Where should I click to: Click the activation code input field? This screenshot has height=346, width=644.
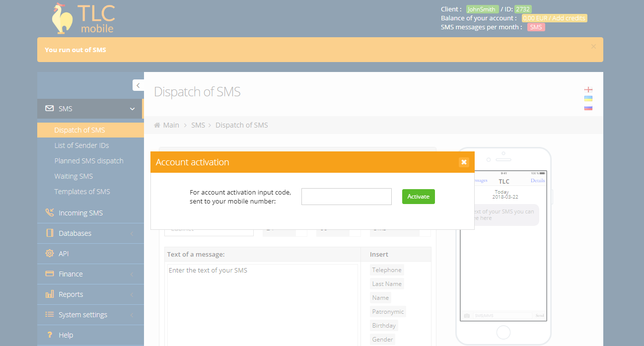point(347,197)
